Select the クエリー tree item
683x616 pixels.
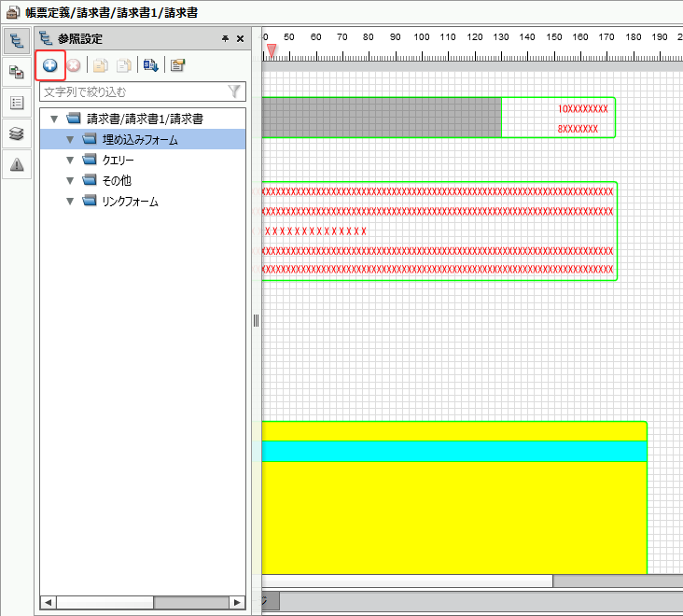pyautogui.click(x=118, y=161)
